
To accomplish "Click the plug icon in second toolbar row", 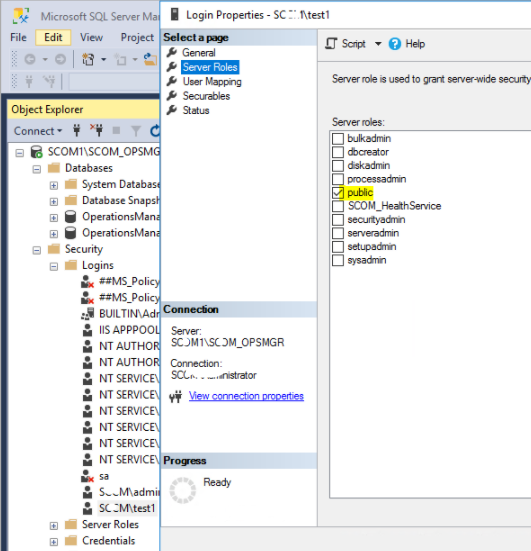I will pyautogui.click(x=29, y=82).
